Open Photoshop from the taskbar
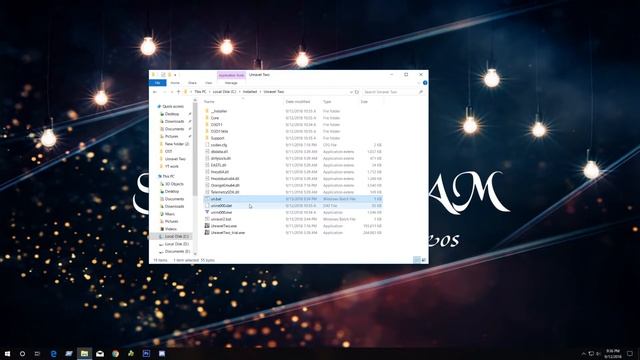Screen dimensions: 640x360 point(146,353)
